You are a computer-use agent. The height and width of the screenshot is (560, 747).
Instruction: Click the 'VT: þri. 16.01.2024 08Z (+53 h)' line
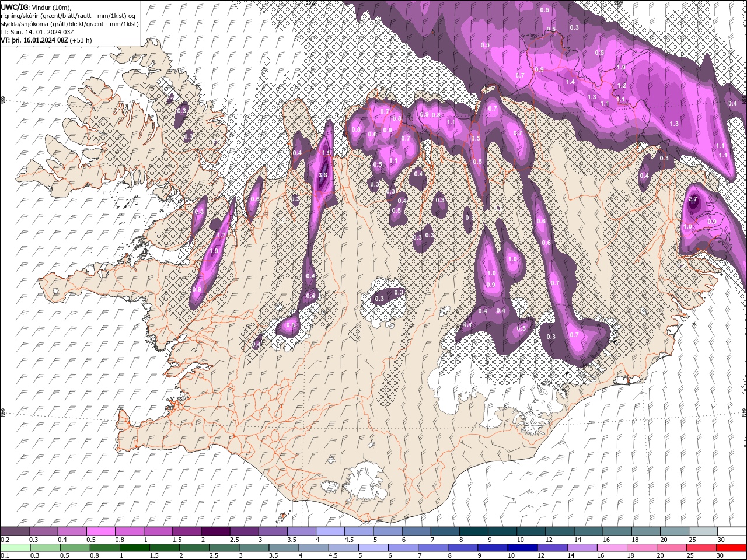(x=46, y=40)
